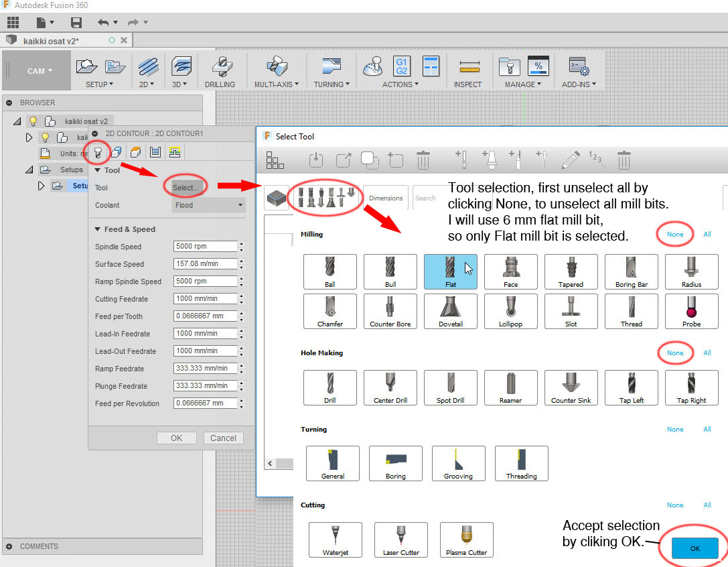Open the Linking tab in 2D Contour
Screen dimensions: 728x567
point(175,152)
